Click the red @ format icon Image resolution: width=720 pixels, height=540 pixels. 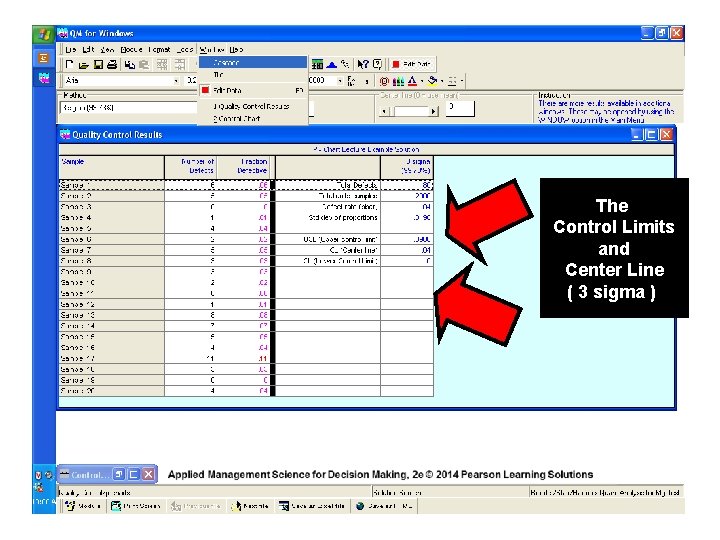click(x=384, y=81)
